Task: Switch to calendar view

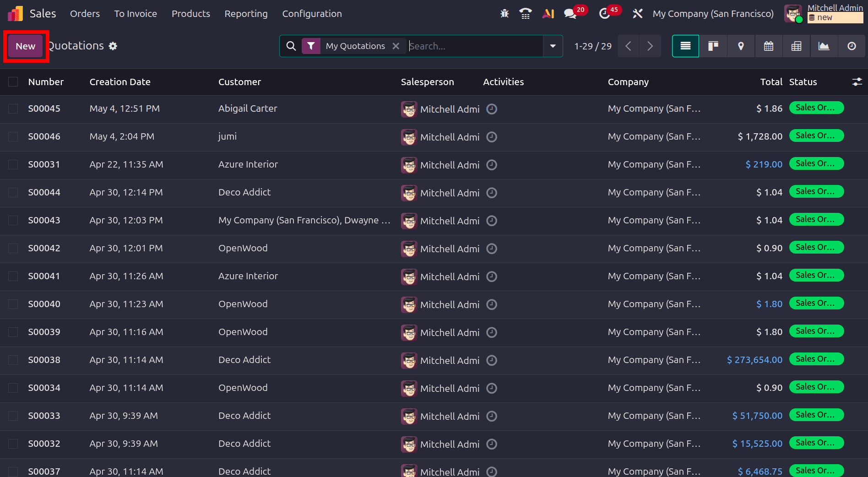Action: click(x=769, y=46)
